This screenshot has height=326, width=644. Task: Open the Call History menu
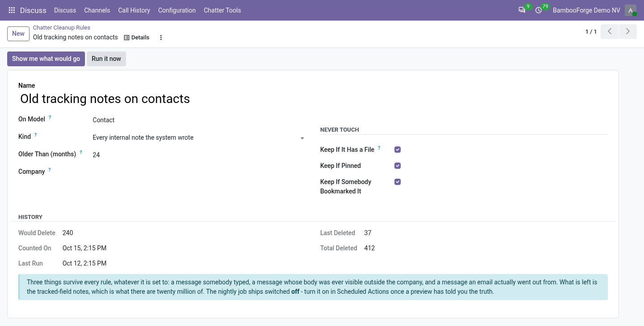134,10
